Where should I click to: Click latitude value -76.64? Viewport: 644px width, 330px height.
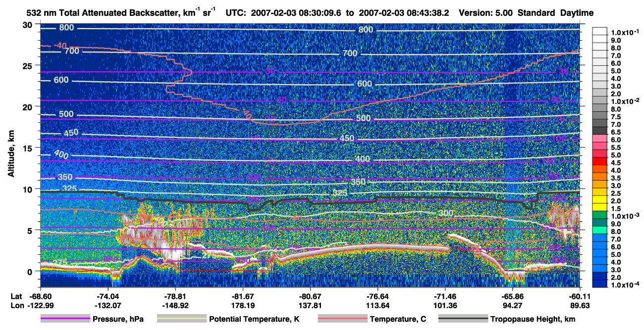coord(377,297)
